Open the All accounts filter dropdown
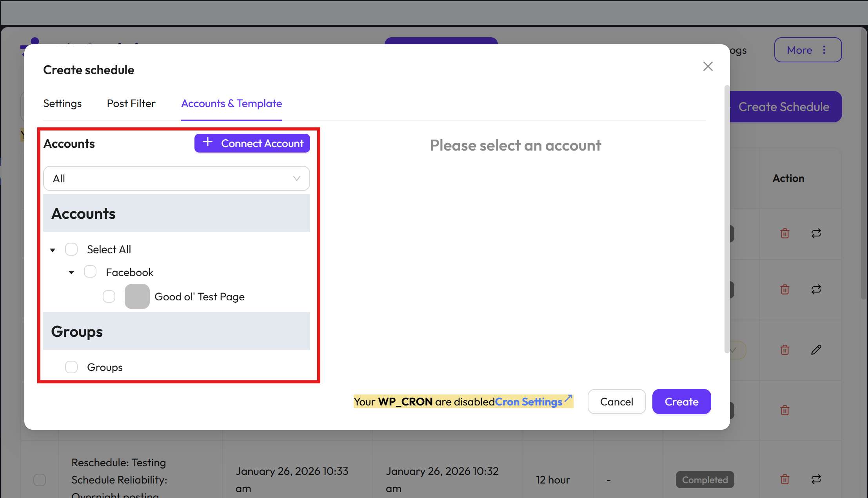 click(x=176, y=178)
